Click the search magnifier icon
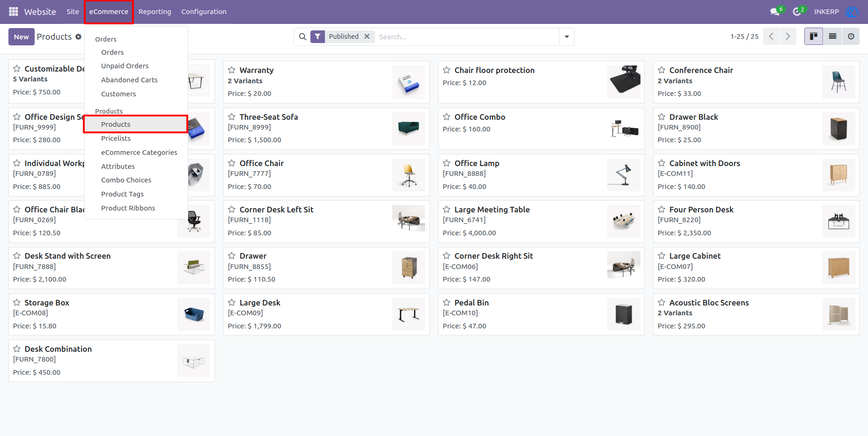Screen dimensions: 868x436 [302, 36]
